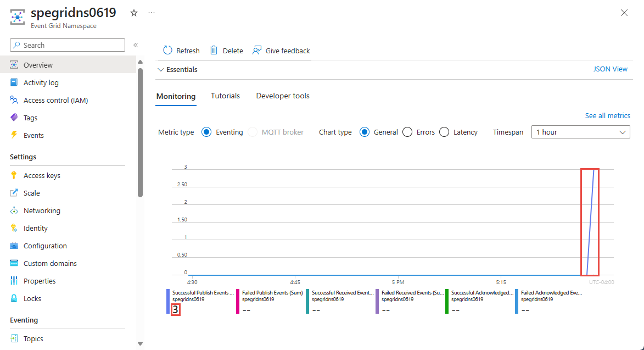The height and width of the screenshot is (350, 644).
Task: Click the Failed Received Events legend swatch
Action: click(377, 302)
